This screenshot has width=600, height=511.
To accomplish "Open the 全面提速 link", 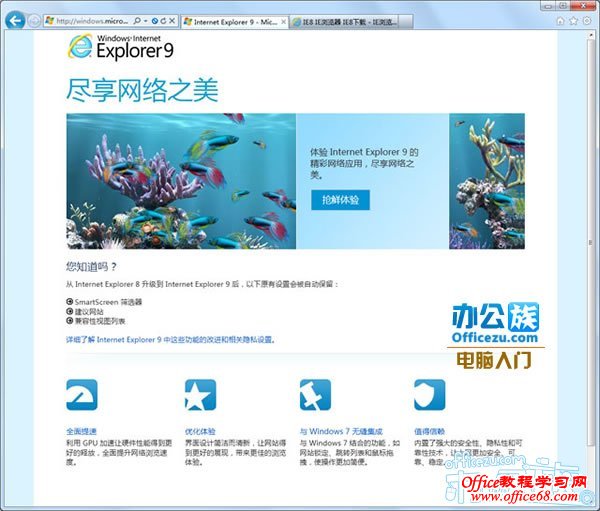I will (81, 431).
